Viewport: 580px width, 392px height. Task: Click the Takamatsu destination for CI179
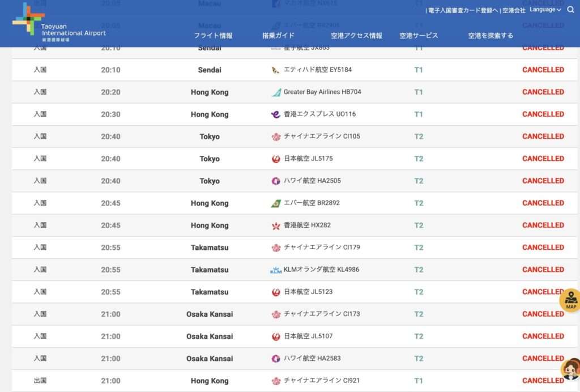pos(210,248)
